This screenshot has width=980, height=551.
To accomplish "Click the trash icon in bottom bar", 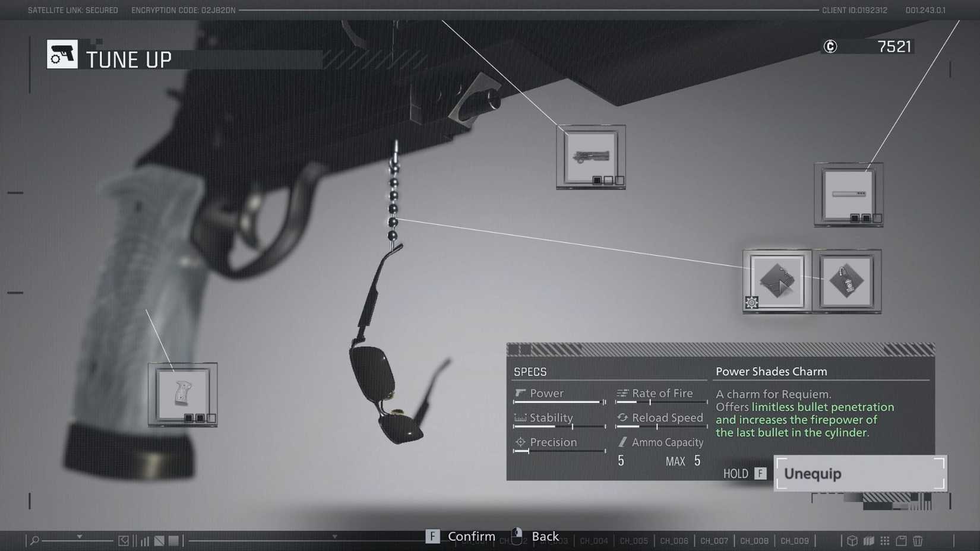I will tap(918, 540).
